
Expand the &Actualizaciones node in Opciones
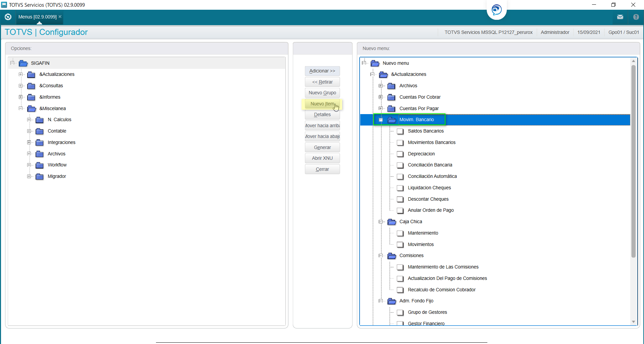[x=20, y=74]
